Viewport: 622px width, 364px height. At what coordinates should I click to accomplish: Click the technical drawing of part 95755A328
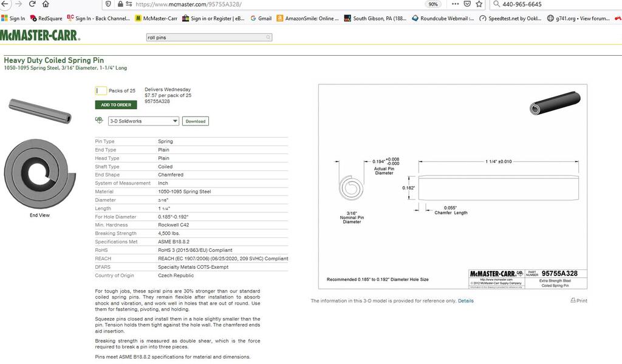click(453, 186)
